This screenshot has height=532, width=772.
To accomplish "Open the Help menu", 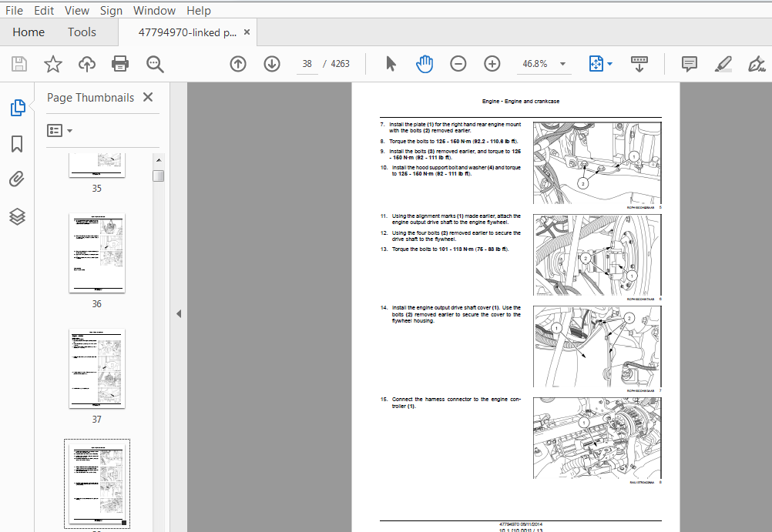I will click(x=199, y=10).
